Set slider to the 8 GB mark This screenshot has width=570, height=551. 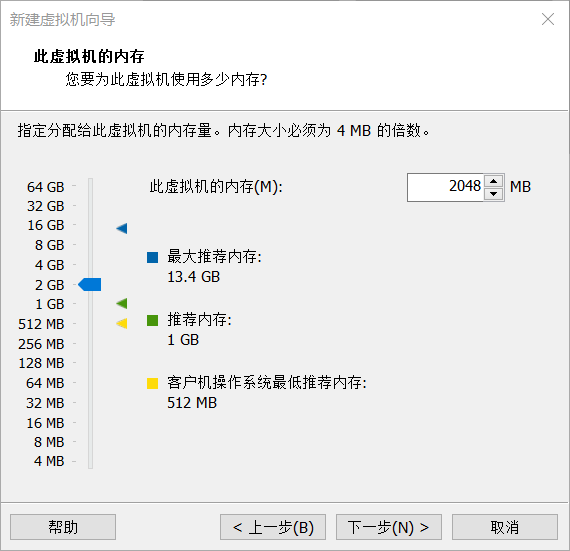coord(91,245)
